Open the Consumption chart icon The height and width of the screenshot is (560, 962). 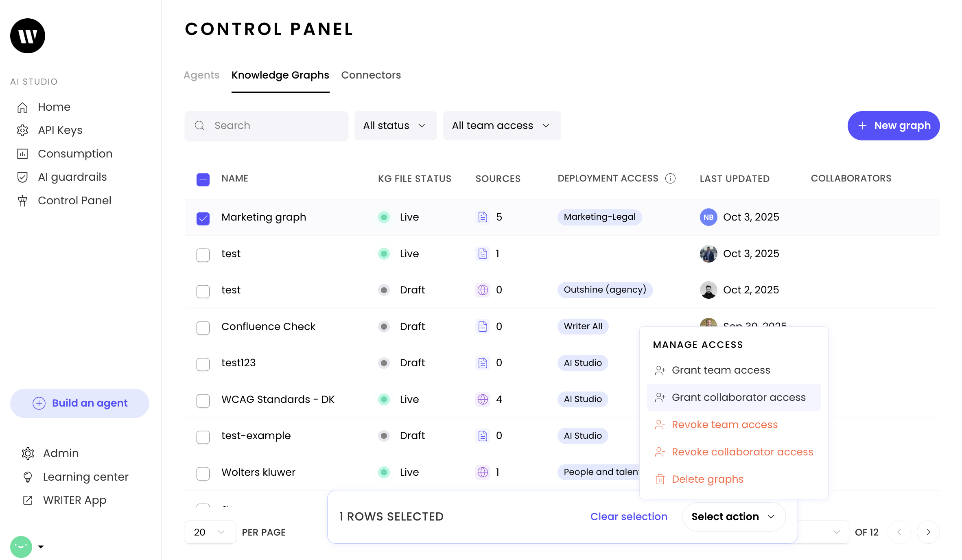[22, 154]
